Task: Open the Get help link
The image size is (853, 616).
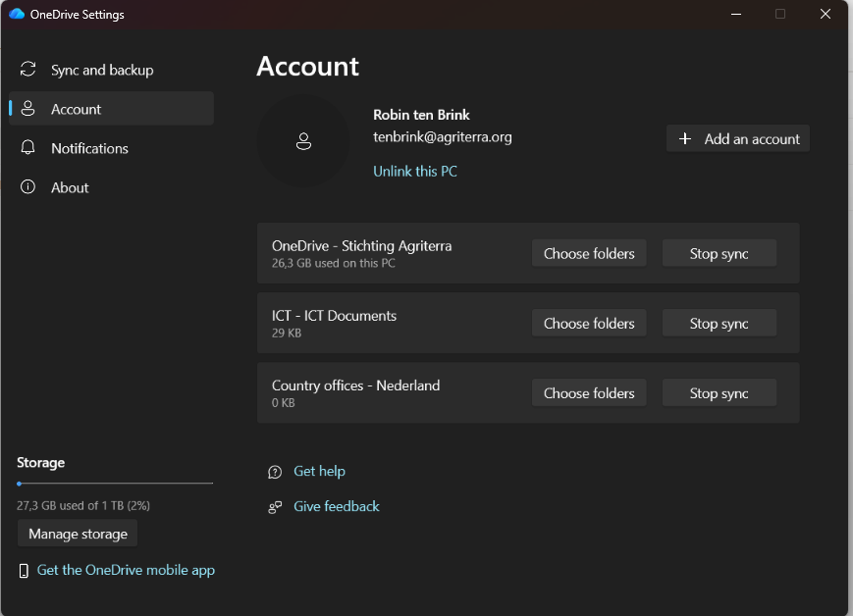Action: (x=319, y=471)
